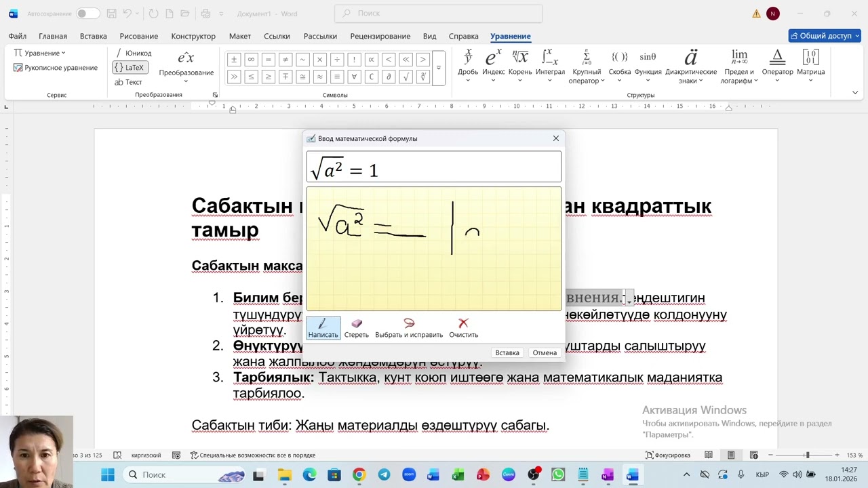The image size is (868, 488).
Task: Enable Фокусировка focus mode
Action: click(x=668, y=455)
